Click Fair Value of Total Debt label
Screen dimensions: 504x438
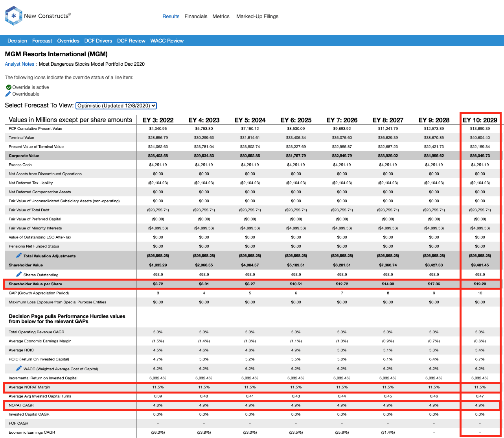(x=30, y=210)
